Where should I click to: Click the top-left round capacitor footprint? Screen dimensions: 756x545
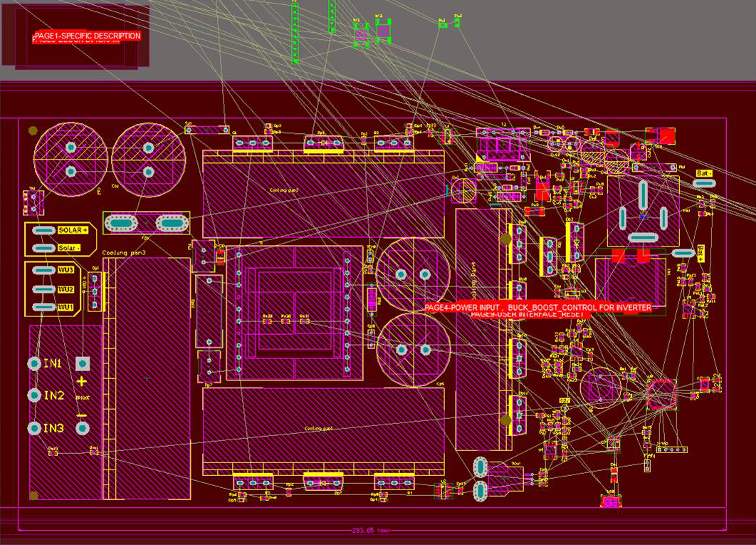(70, 159)
